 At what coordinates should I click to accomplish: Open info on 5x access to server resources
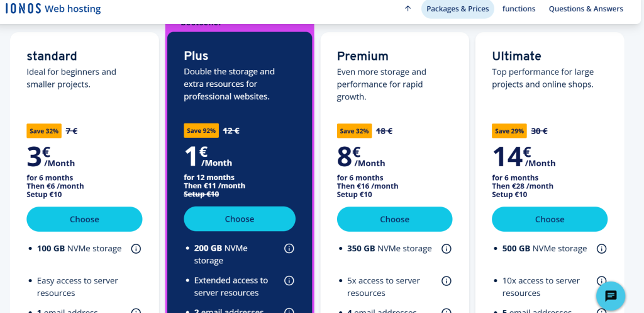(447, 281)
